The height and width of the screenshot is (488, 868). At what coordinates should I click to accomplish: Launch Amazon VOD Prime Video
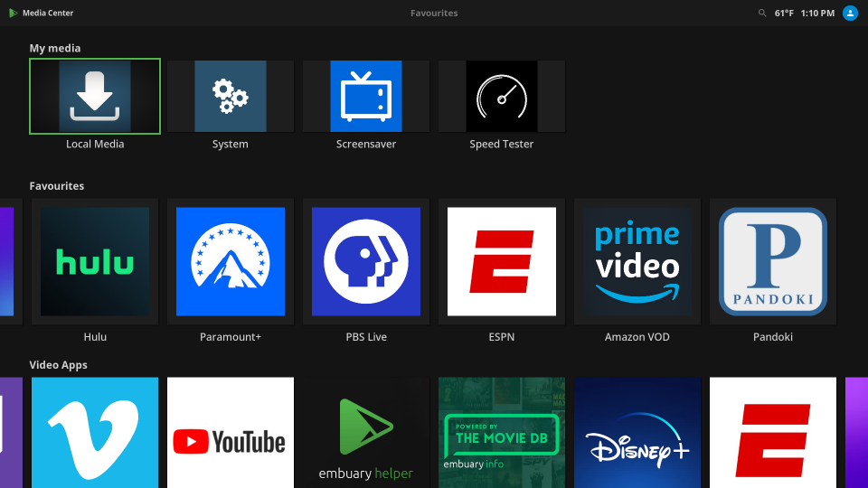[x=637, y=262]
